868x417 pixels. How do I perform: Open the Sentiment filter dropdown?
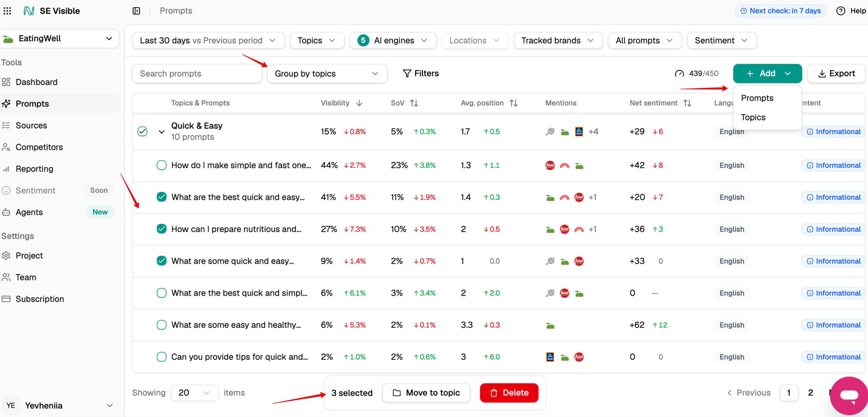click(x=722, y=41)
